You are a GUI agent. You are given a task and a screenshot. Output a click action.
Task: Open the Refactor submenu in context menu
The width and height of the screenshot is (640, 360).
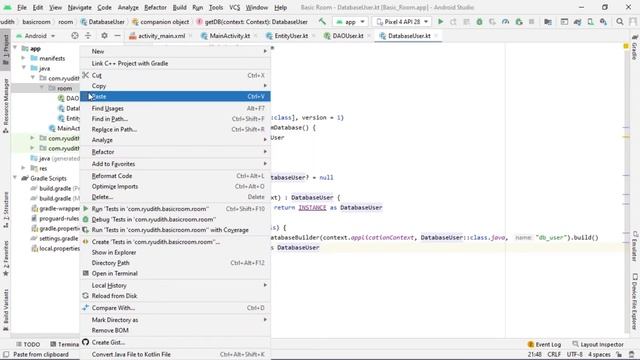point(175,151)
